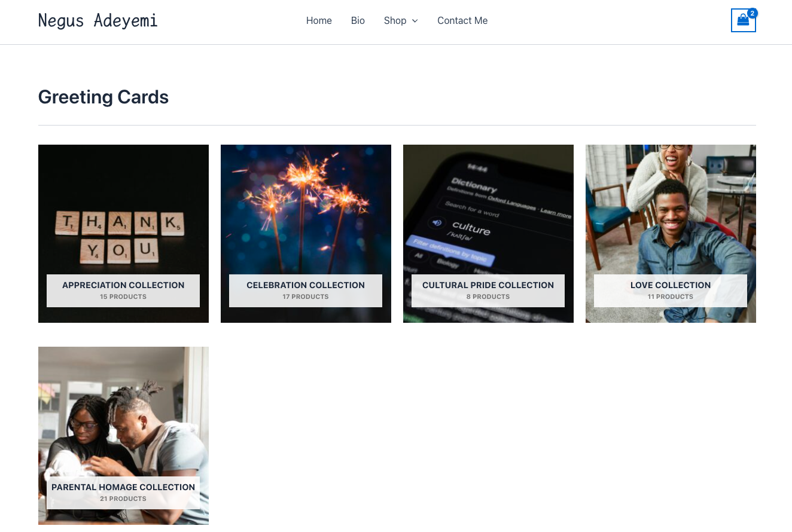The height and width of the screenshot is (532, 792).
Task: Click the cart item count badge
Action: pyautogui.click(x=753, y=13)
